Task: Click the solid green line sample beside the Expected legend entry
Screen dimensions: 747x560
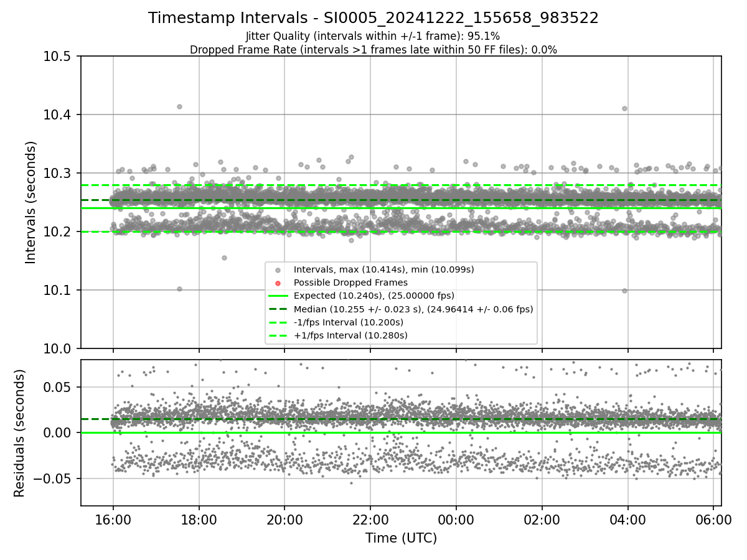Action: (278, 296)
